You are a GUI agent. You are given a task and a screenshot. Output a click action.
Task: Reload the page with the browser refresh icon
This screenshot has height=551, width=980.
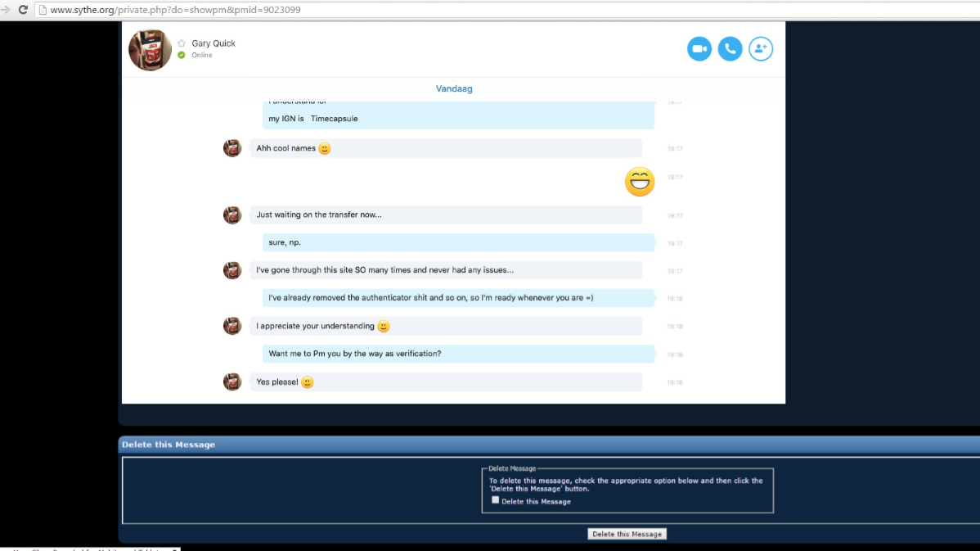click(x=23, y=9)
